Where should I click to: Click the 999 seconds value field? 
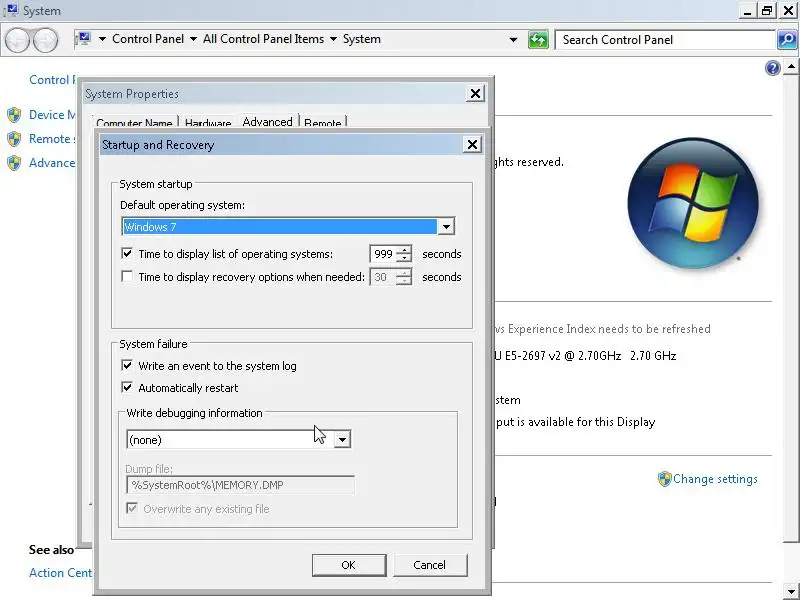[383, 254]
